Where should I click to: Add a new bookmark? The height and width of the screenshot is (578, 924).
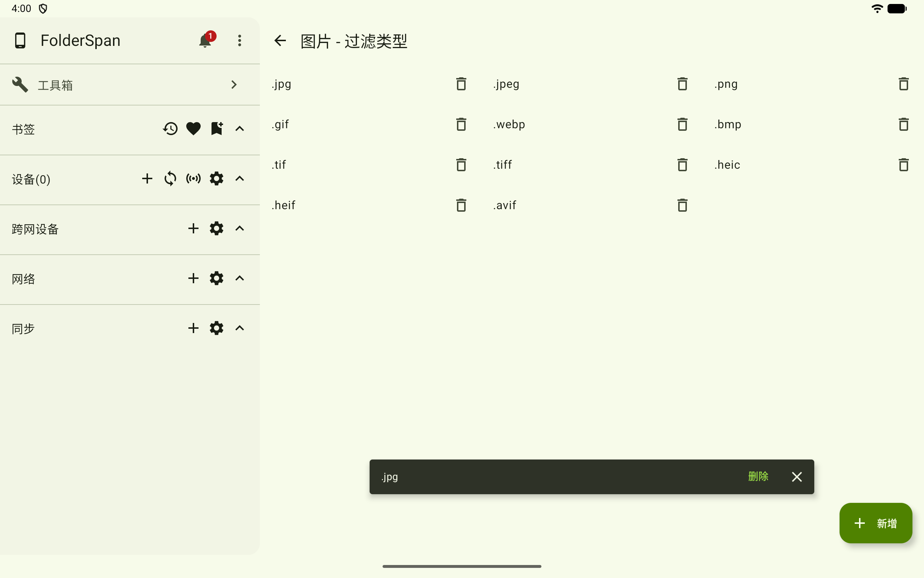tap(217, 129)
